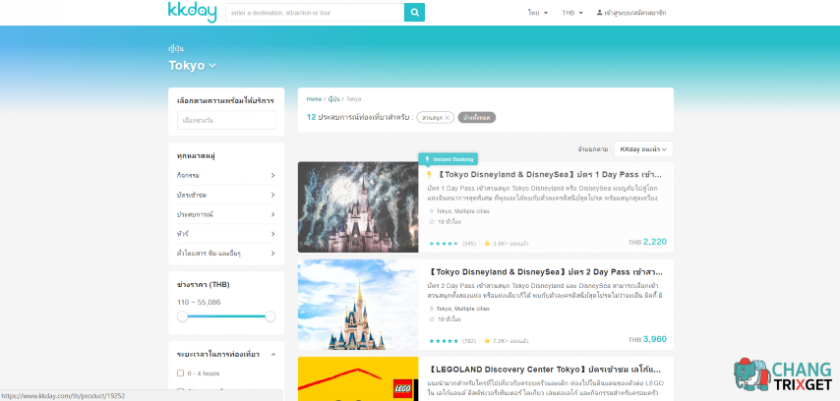Viewport: 840px width, 401px height.
Task: Focus the destination search input field
Action: coord(314,12)
